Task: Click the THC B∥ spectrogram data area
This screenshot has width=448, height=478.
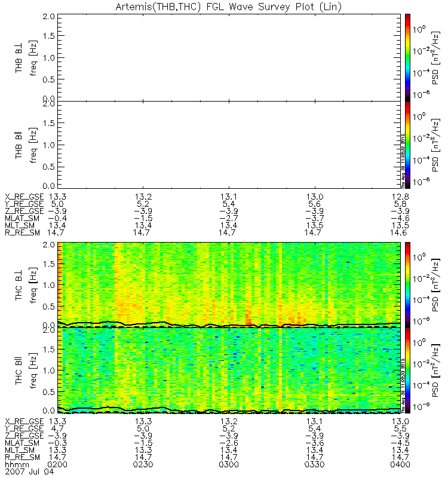Action: [x=229, y=370]
